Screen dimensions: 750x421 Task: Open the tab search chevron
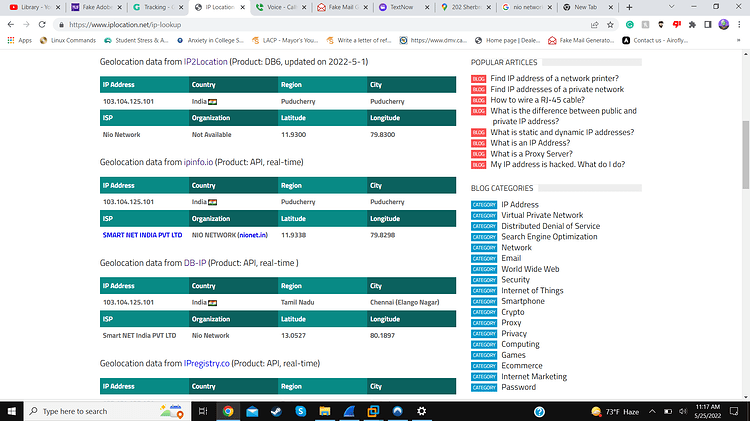point(671,7)
